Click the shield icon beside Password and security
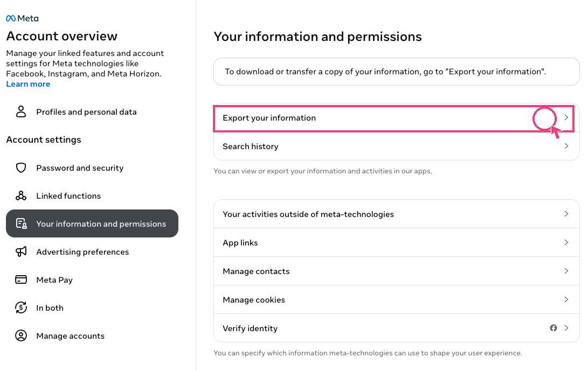The image size is (588, 371). pyautogui.click(x=21, y=167)
